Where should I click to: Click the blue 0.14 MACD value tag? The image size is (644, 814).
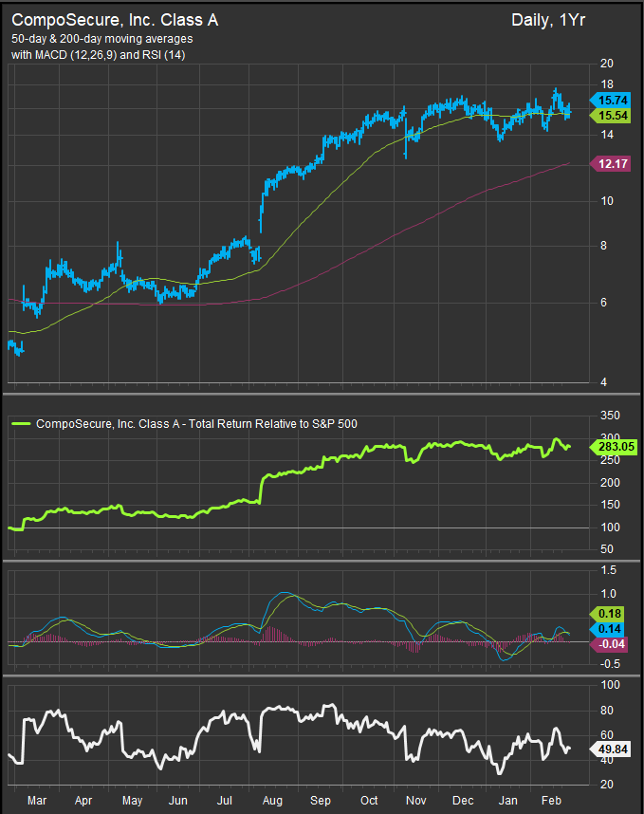click(x=607, y=629)
